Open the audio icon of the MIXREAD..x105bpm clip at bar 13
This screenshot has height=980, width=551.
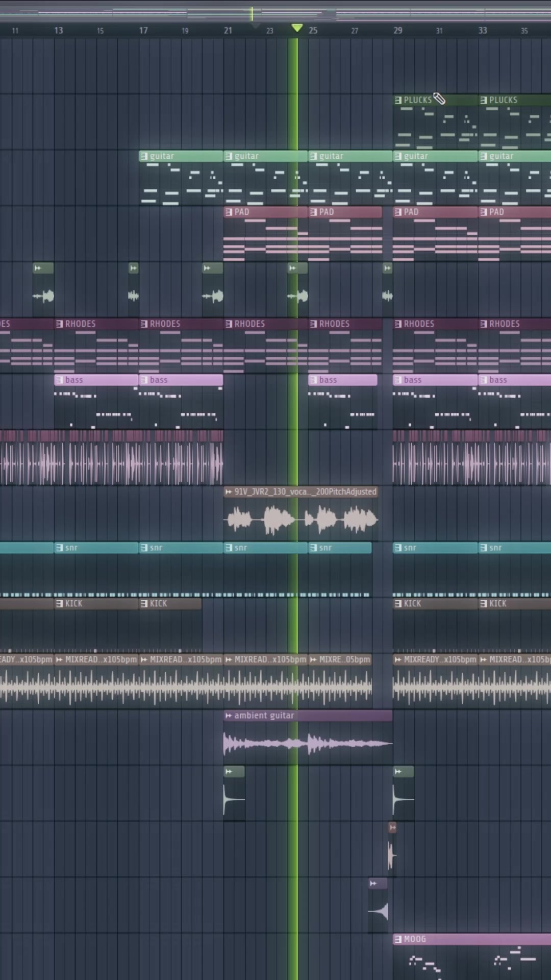pos(59,659)
